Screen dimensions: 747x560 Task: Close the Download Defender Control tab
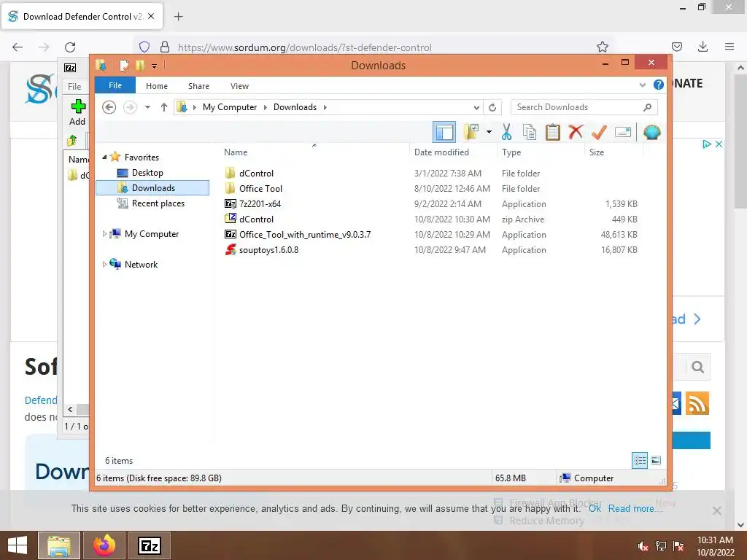point(151,16)
